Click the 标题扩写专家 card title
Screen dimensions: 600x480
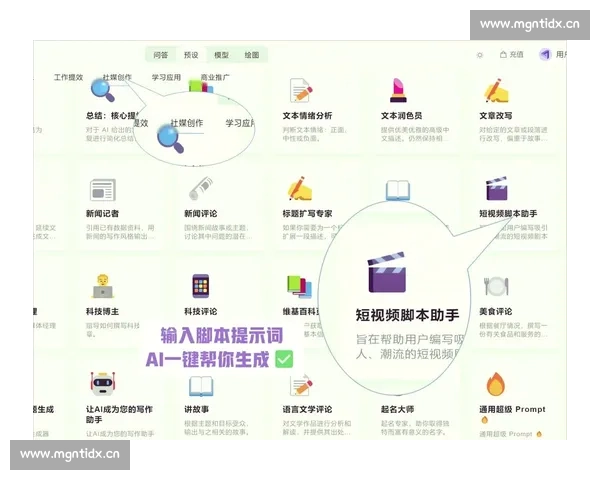[307, 214]
